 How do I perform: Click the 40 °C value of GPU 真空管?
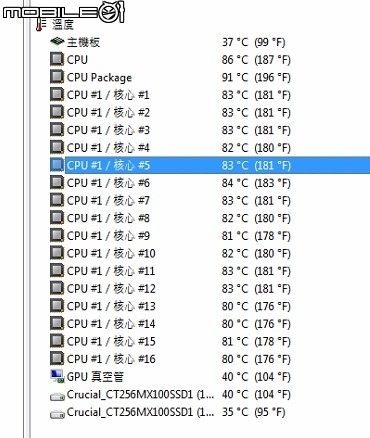[x=256, y=377]
